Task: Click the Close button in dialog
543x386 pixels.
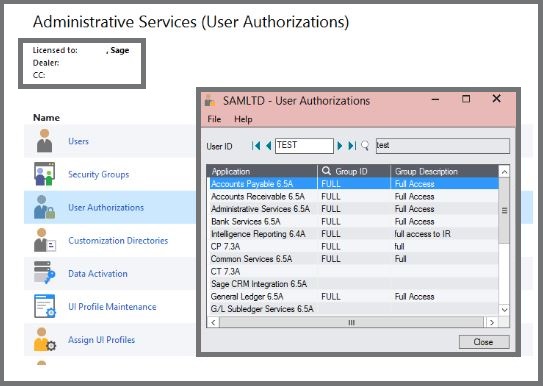Action: click(x=484, y=342)
